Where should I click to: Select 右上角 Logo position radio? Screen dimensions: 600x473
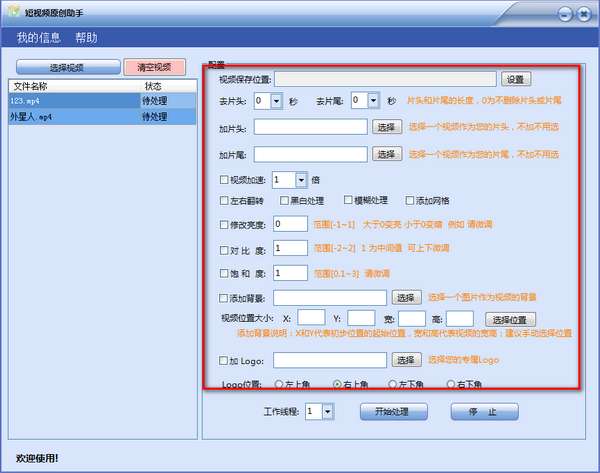(337, 384)
